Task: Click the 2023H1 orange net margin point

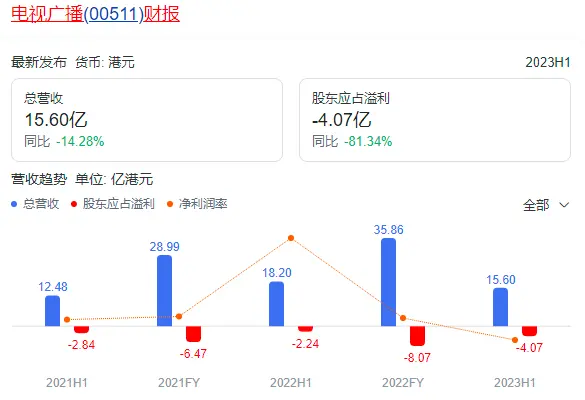Action: click(515, 340)
